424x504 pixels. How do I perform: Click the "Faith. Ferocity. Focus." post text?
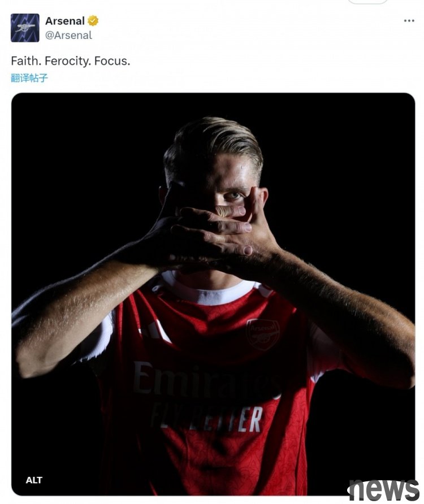(70, 61)
